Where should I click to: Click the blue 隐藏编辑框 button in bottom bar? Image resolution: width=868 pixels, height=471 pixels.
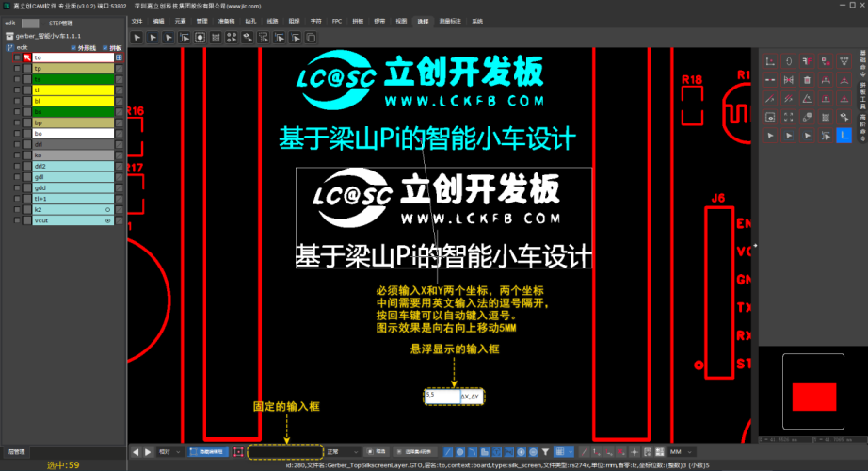(x=208, y=451)
